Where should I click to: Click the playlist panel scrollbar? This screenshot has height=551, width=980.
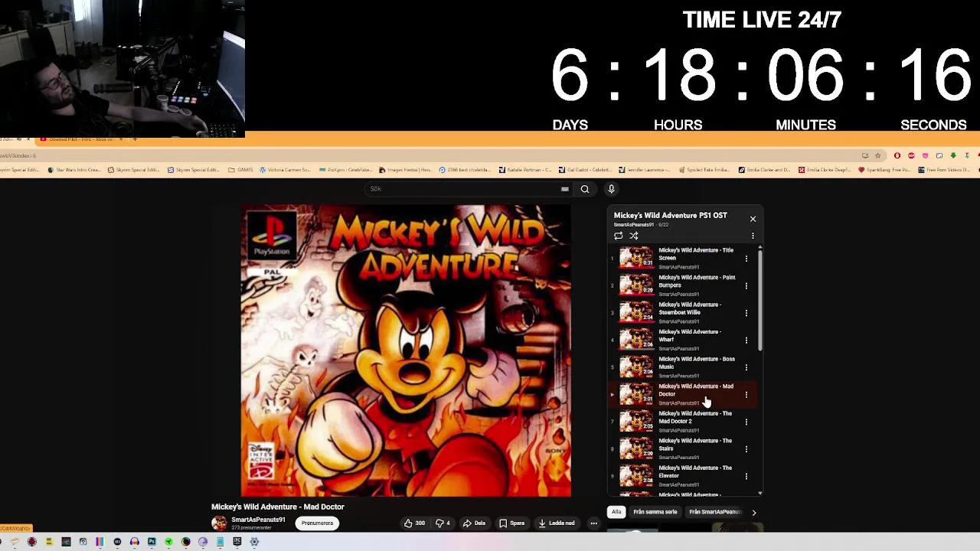(x=759, y=300)
